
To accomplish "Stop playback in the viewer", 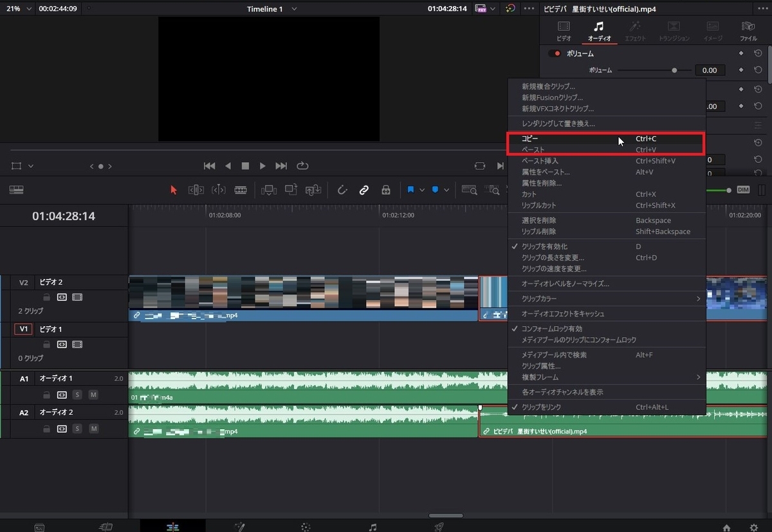I will 245,166.
